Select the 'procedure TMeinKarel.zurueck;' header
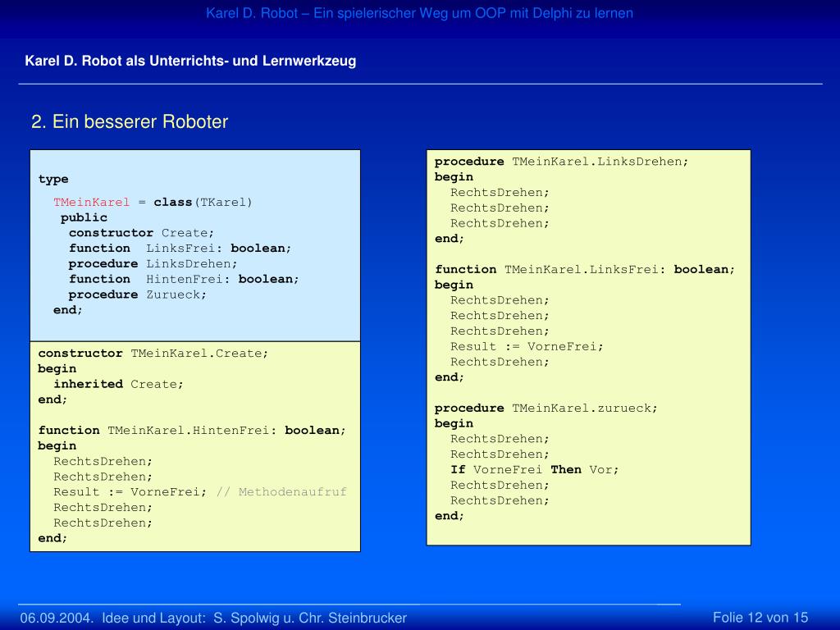 click(546, 409)
